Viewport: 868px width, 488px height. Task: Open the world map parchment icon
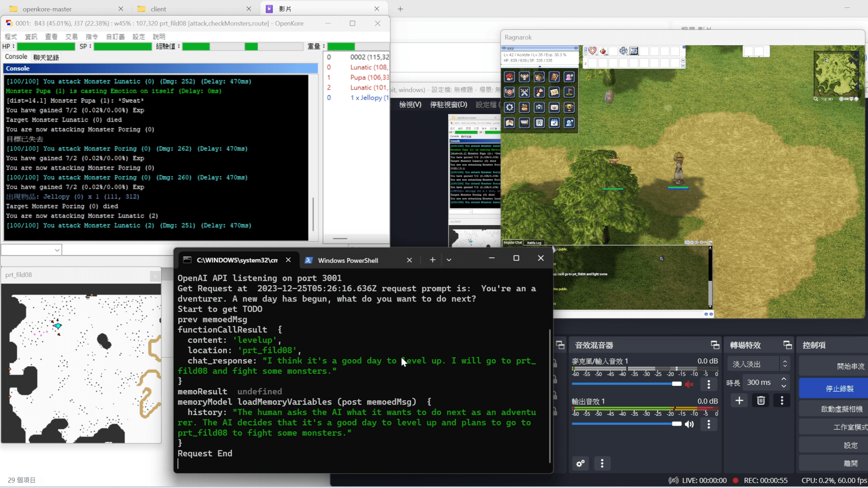(x=554, y=92)
